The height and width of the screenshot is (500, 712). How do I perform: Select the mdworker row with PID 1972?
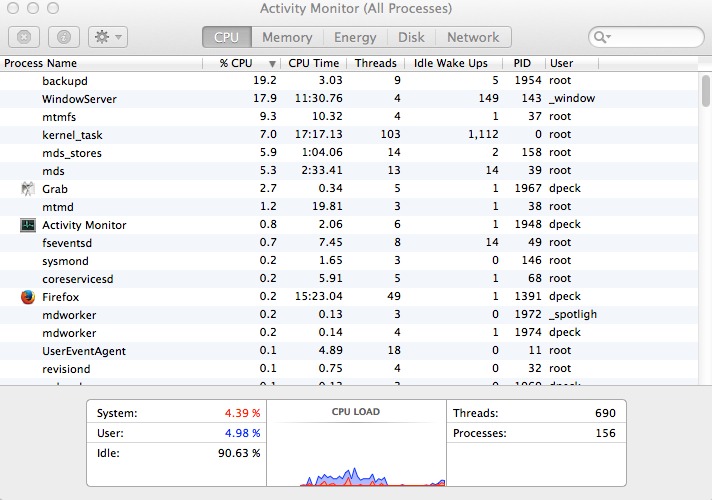click(x=349, y=315)
